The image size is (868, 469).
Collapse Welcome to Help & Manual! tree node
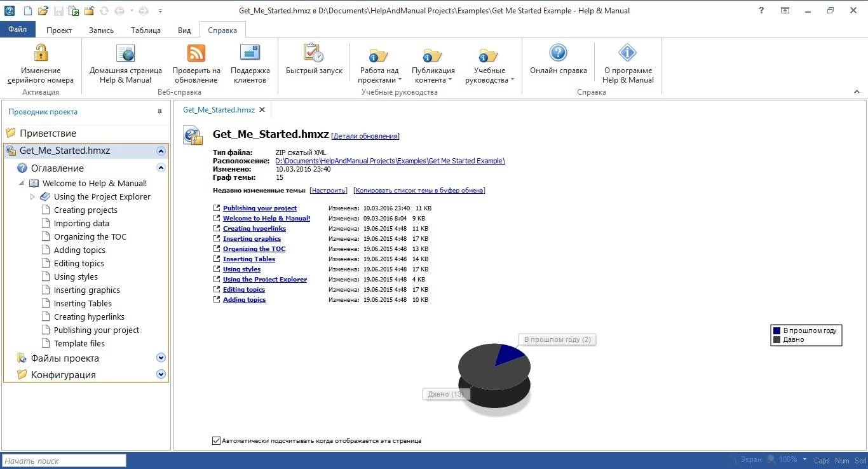[22, 183]
